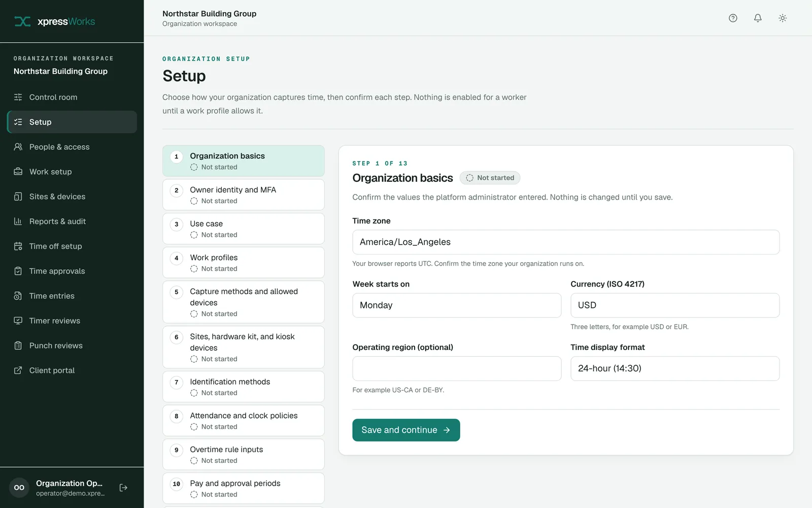Select step 10 Pay and approval periods
The width and height of the screenshot is (812, 508).
coord(244,488)
